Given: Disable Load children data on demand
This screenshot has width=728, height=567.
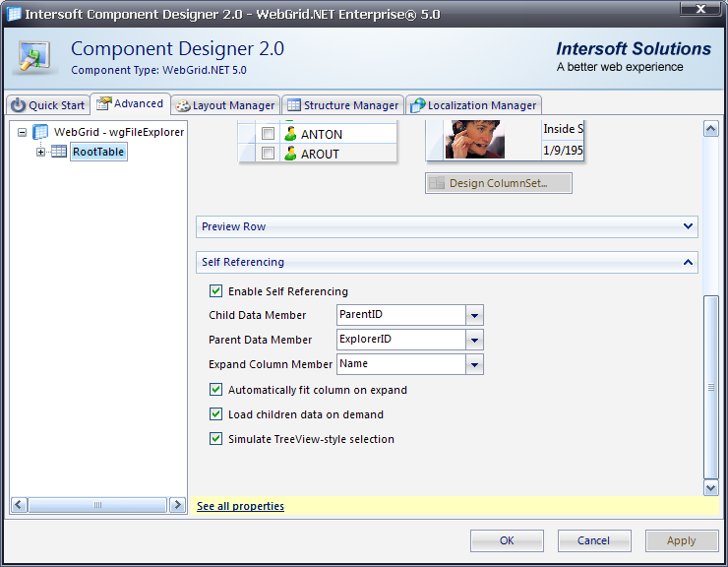Looking at the screenshot, I should tap(215, 414).
